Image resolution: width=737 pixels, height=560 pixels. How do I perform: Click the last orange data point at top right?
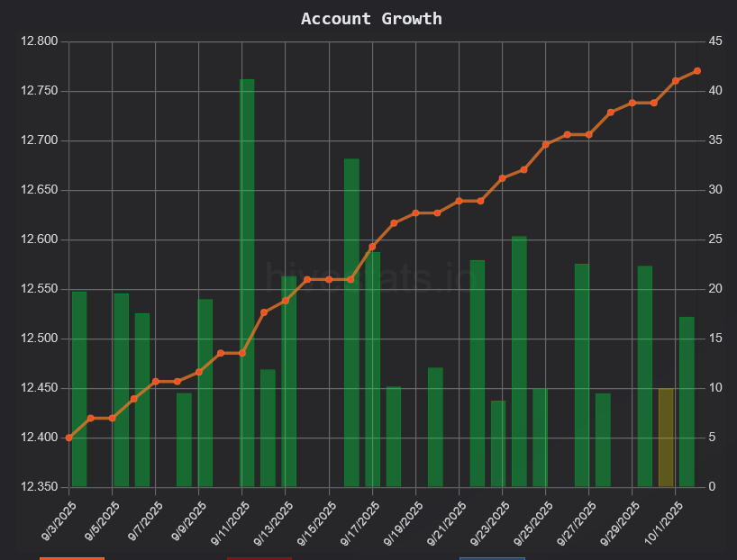pos(697,71)
